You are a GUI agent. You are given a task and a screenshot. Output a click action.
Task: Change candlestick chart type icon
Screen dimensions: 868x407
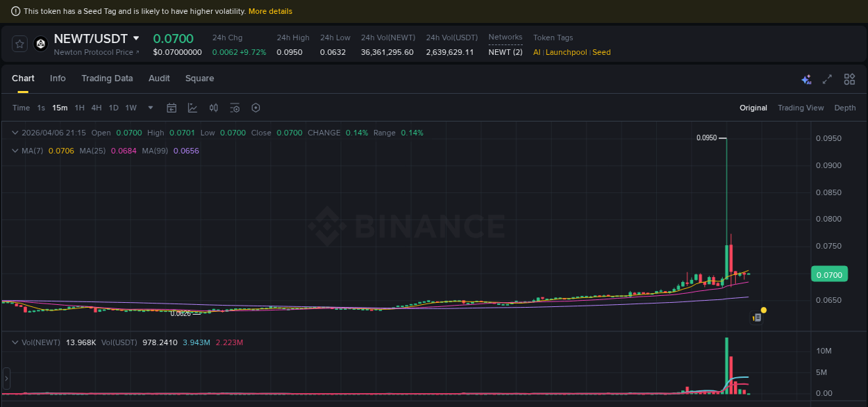pos(214,108)
